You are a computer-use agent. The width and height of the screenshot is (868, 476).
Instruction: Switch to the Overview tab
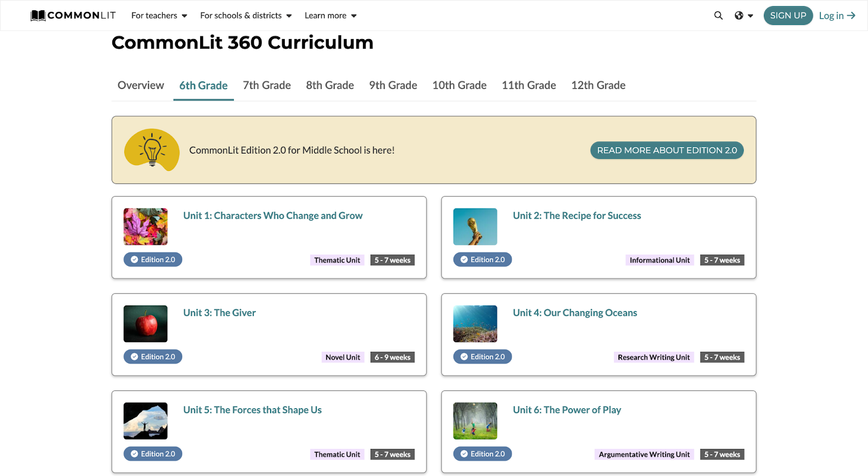(141, 85)
